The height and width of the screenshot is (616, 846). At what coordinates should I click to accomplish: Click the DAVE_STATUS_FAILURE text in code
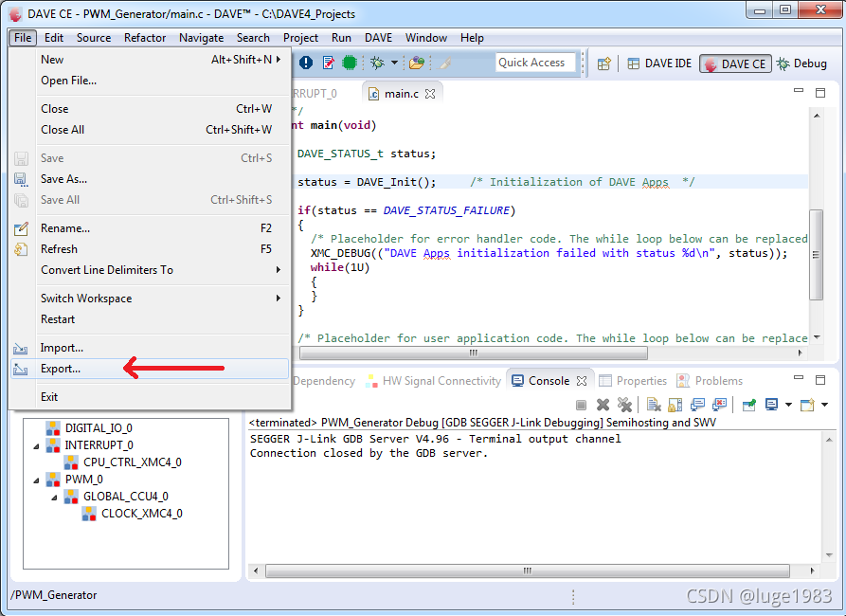[447, 210]
